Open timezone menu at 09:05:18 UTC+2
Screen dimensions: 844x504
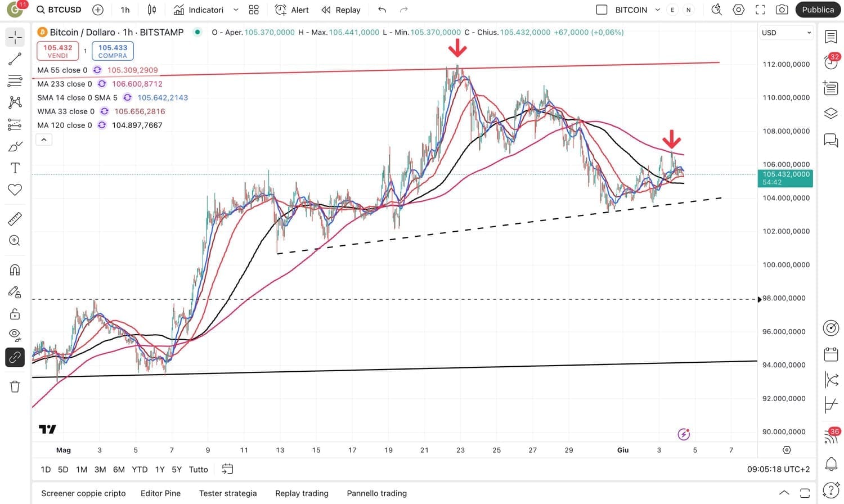[779, 469]
